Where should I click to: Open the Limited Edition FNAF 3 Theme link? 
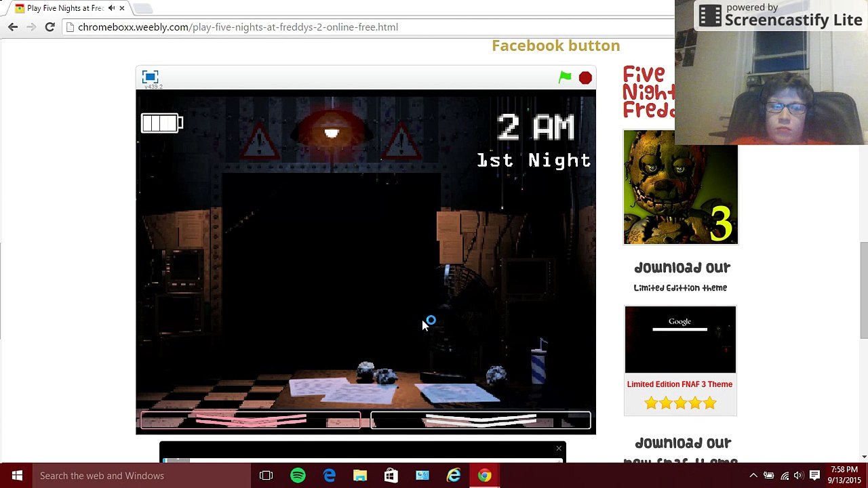(x=679, y=384)
